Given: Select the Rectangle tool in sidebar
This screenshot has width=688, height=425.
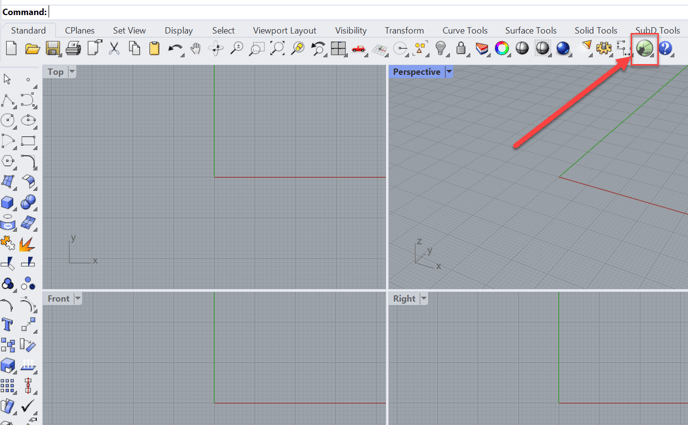Looking at the screenshot, I should [29, 141].
